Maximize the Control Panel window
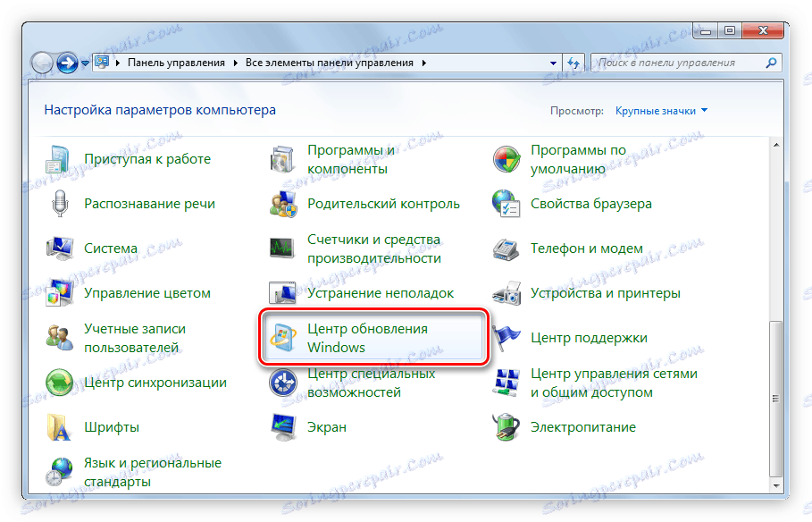Screen dimensions: 812x522 coord(730,31)
